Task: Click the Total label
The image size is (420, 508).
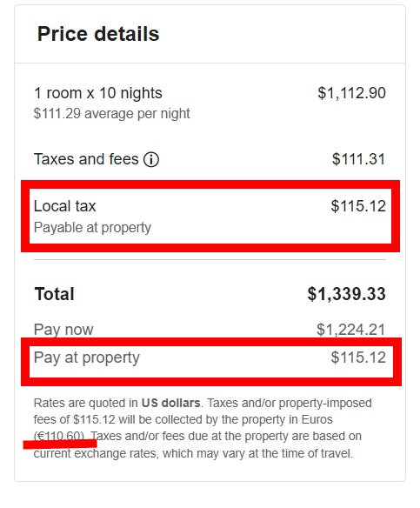Action: (55, 294)
